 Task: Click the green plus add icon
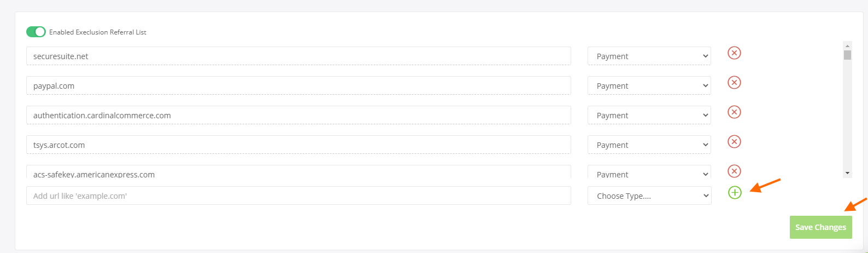pos(735,193)
